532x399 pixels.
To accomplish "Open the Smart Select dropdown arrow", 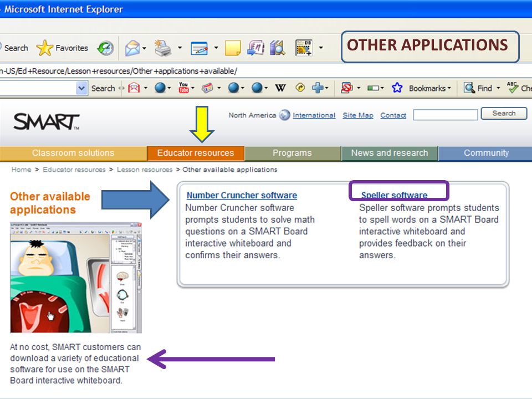I will [321, 48].
